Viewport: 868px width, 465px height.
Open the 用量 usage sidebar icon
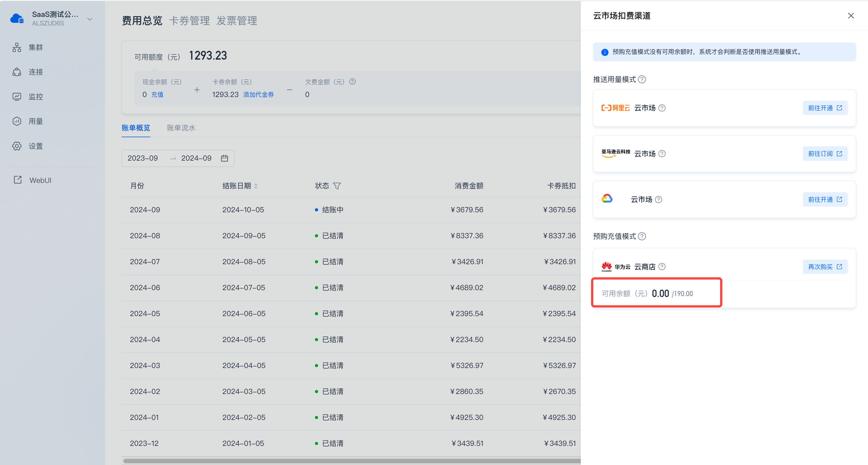17,121
